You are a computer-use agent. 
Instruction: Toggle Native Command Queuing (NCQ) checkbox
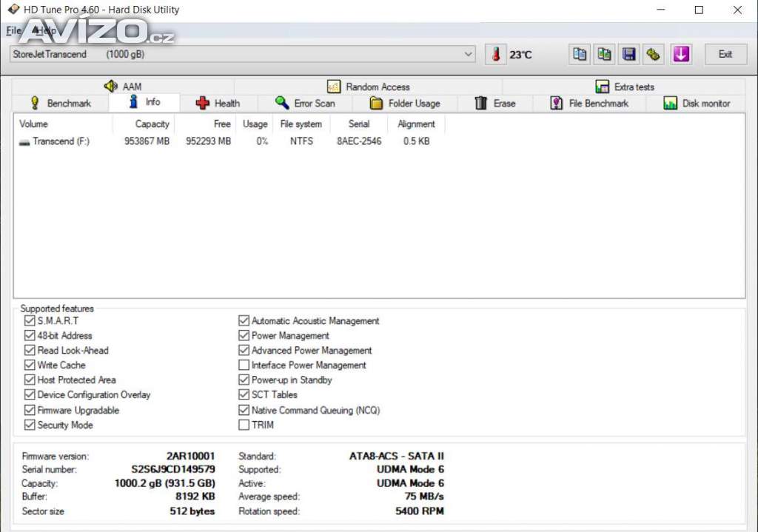[244, 410]
